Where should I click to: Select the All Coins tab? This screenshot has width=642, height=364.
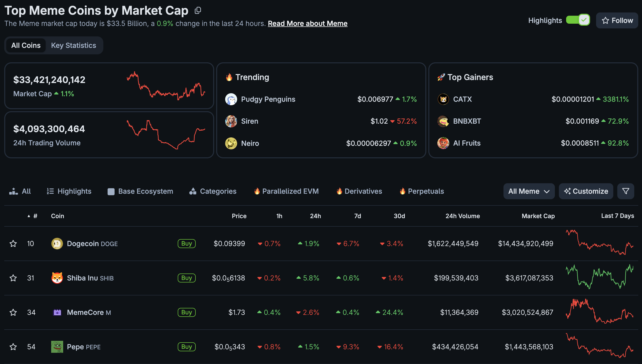pos(25,45)
